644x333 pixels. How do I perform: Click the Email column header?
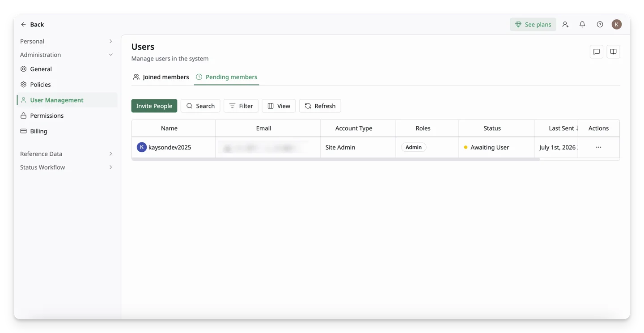coord(268,128)
